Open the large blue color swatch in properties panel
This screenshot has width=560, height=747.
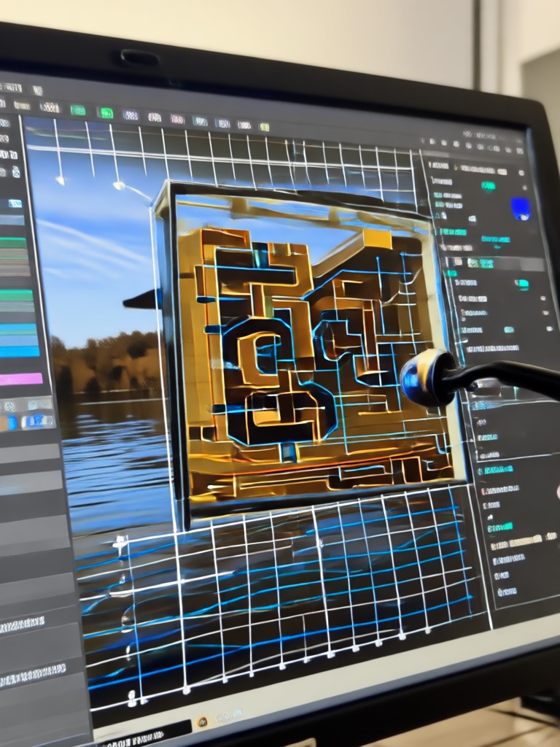point(521,209)
